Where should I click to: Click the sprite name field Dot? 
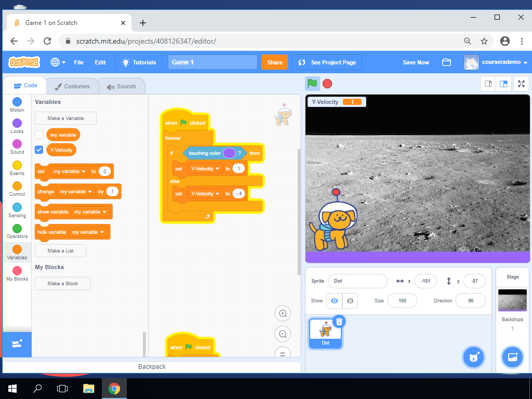[357, 281]
